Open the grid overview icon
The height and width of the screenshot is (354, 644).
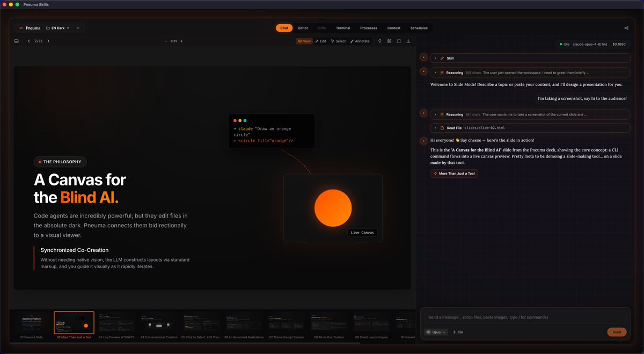tap(390, 41)
